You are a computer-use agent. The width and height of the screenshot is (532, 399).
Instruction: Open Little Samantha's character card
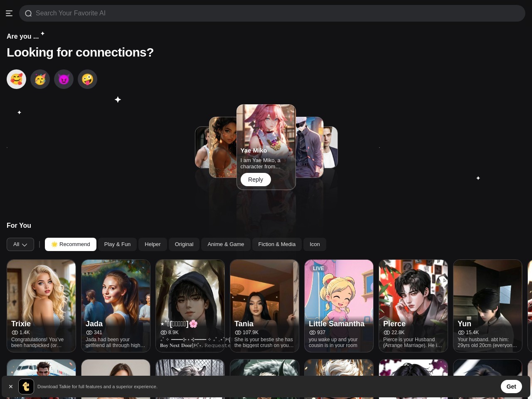click(339, 306)
